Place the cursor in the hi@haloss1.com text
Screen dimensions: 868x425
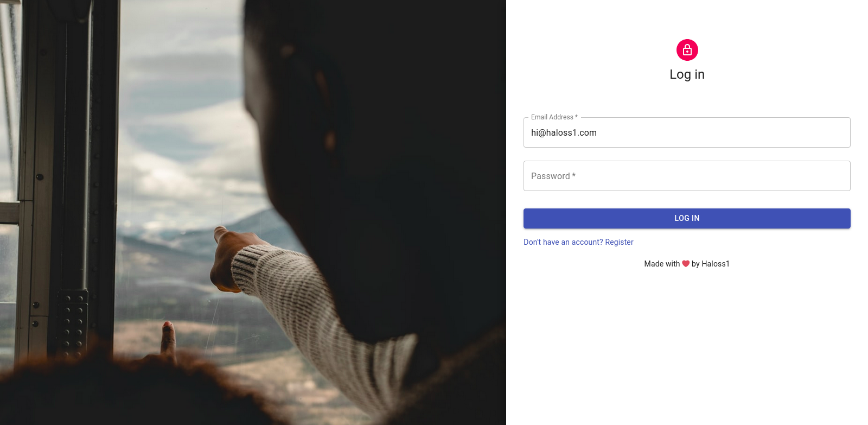pos(564,132)
